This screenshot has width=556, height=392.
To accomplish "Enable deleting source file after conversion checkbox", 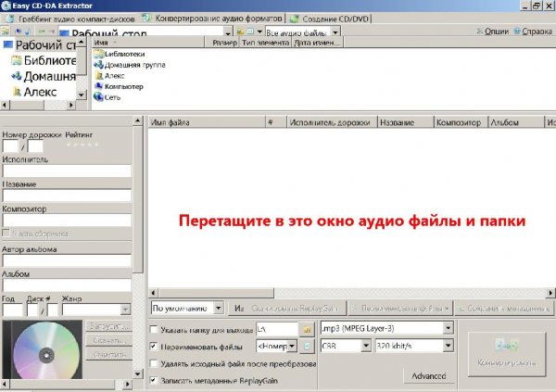I will pos(154,363).
